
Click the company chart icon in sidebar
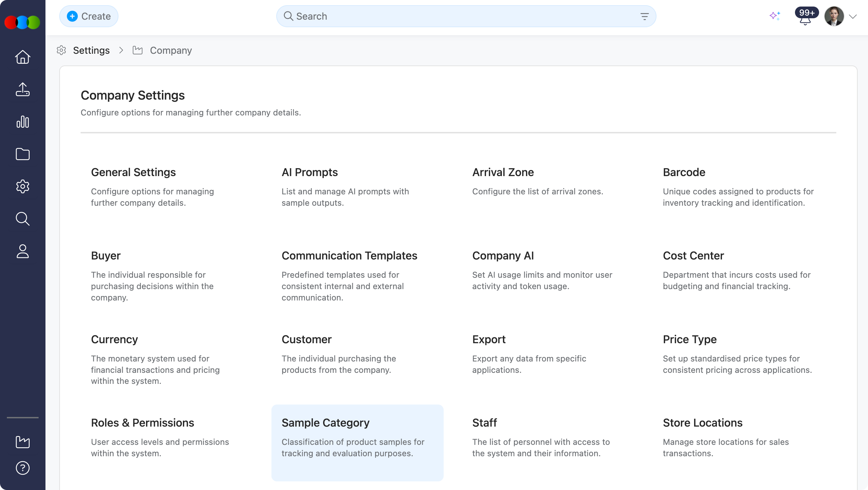[x=23, y=442]
